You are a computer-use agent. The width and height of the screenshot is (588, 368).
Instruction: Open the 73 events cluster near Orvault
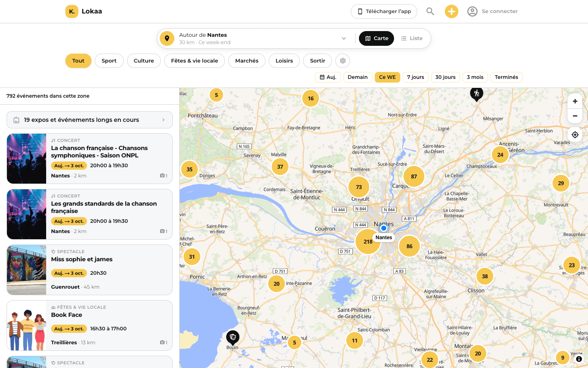(359, 187)
